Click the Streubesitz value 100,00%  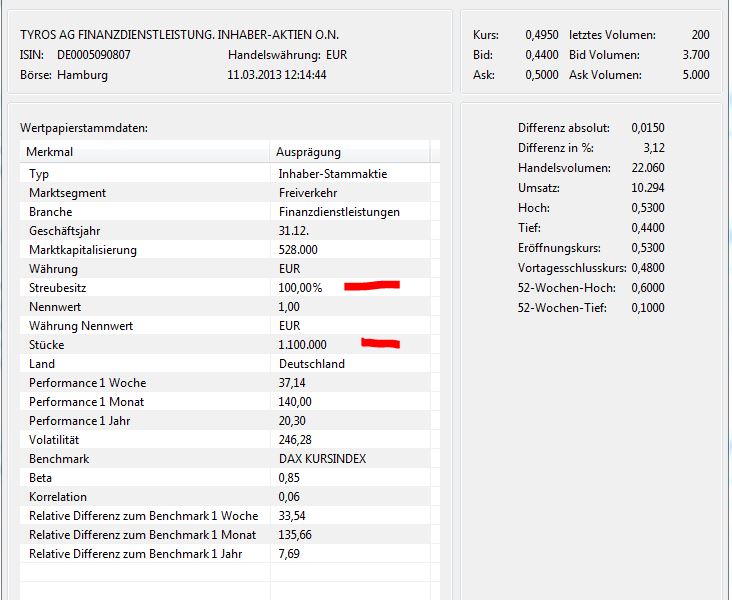click(x=300, y=288)
